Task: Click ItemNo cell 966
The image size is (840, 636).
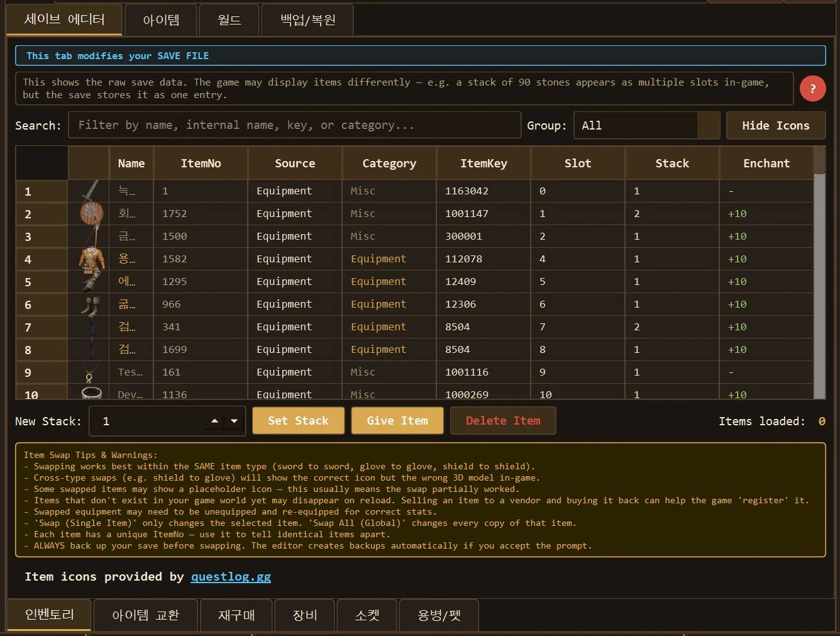Action: [x=201, y=304]
